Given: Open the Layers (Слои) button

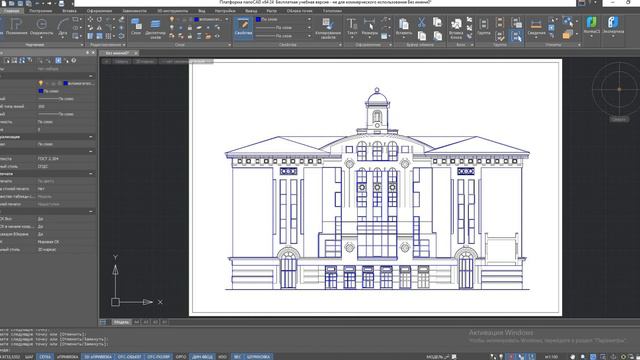Looking at the screenshot, I should pos(136,27).
